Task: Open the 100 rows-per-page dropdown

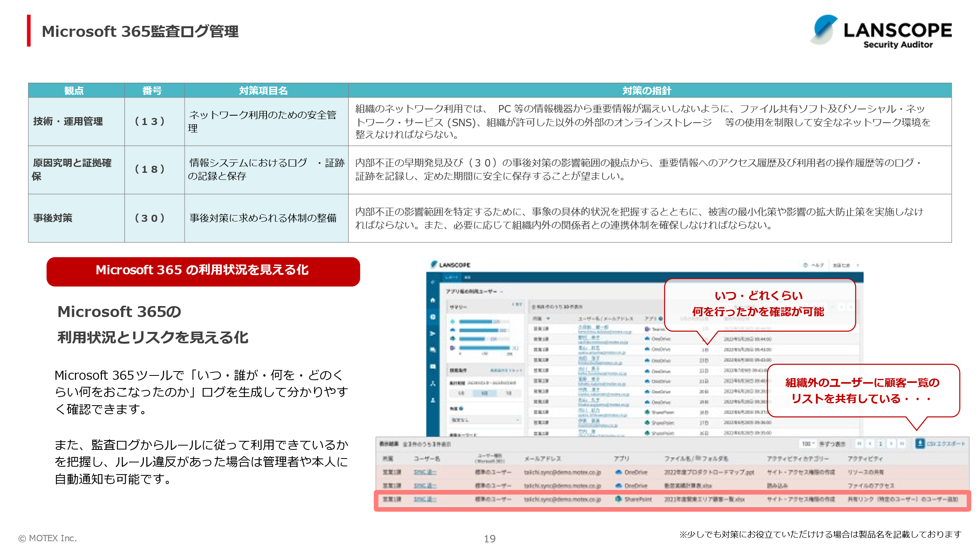Action: pos(808,444)
